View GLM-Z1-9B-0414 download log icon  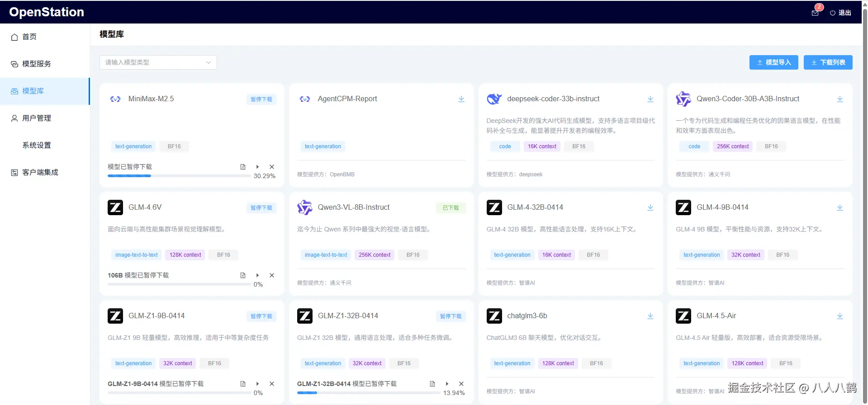pos(243,384)
